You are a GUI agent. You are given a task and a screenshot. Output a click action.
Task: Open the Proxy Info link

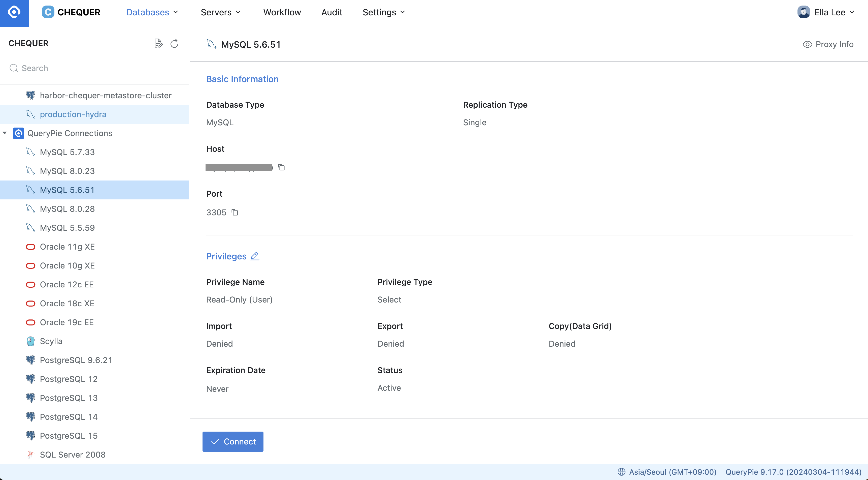coord(828,45)
